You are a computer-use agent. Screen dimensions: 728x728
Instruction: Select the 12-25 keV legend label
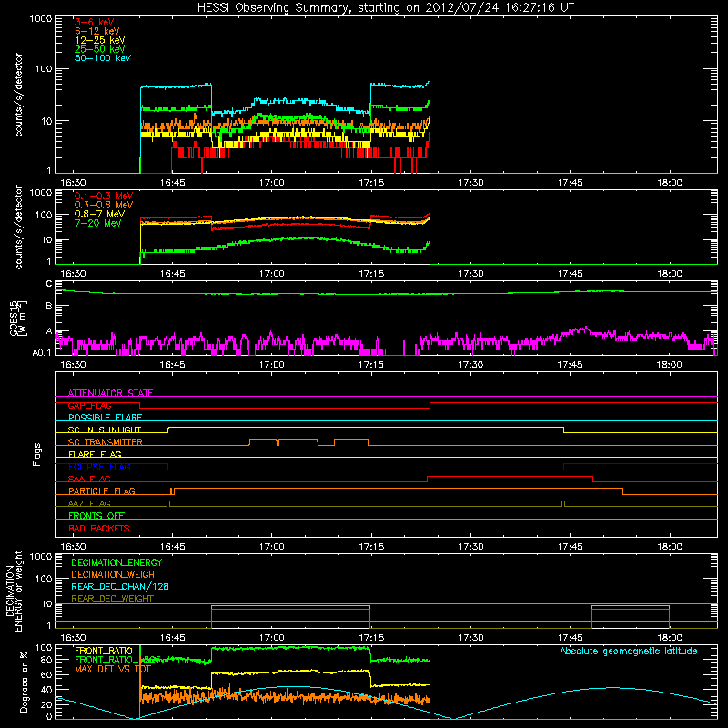pyautogui.click(x=100, y=40)
